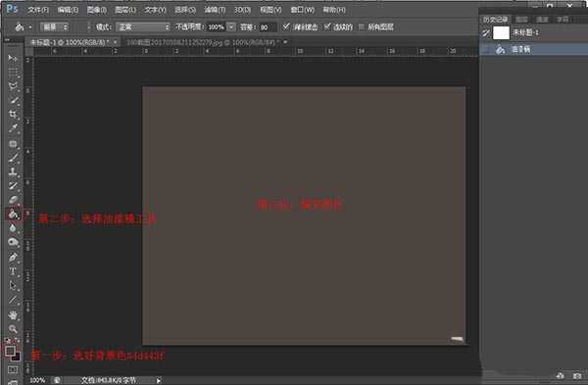The image size is (588, 385).
Task: Open the 窗口(W) menu
Action: pyautogui.click(x=302, y=10)
